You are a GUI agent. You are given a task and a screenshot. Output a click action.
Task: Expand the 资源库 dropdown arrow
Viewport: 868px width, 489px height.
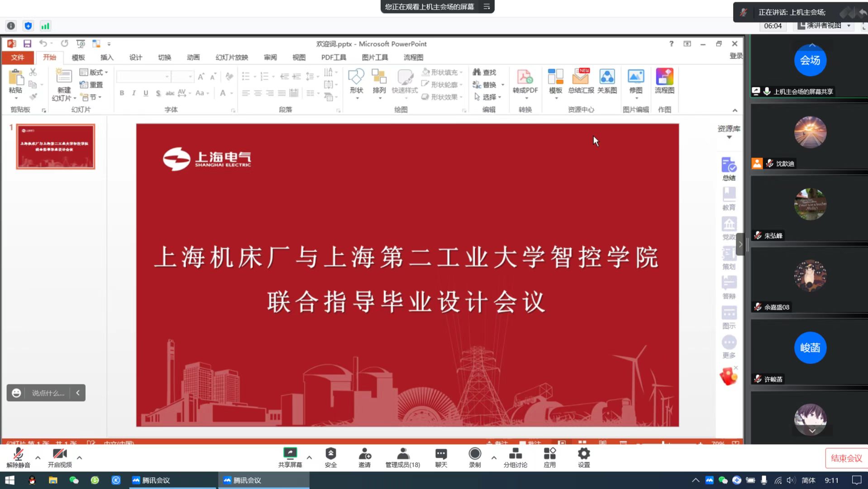pos(729,137)
